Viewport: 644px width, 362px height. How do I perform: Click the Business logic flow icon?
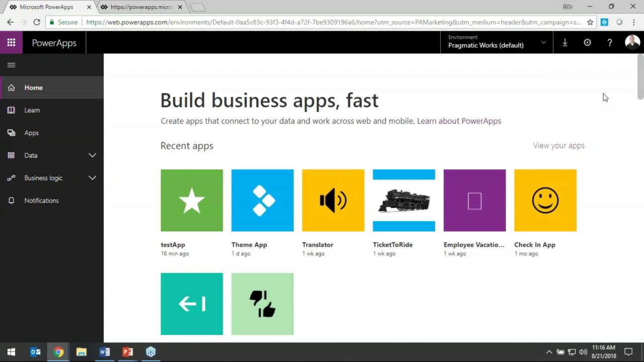coord(11,178)
